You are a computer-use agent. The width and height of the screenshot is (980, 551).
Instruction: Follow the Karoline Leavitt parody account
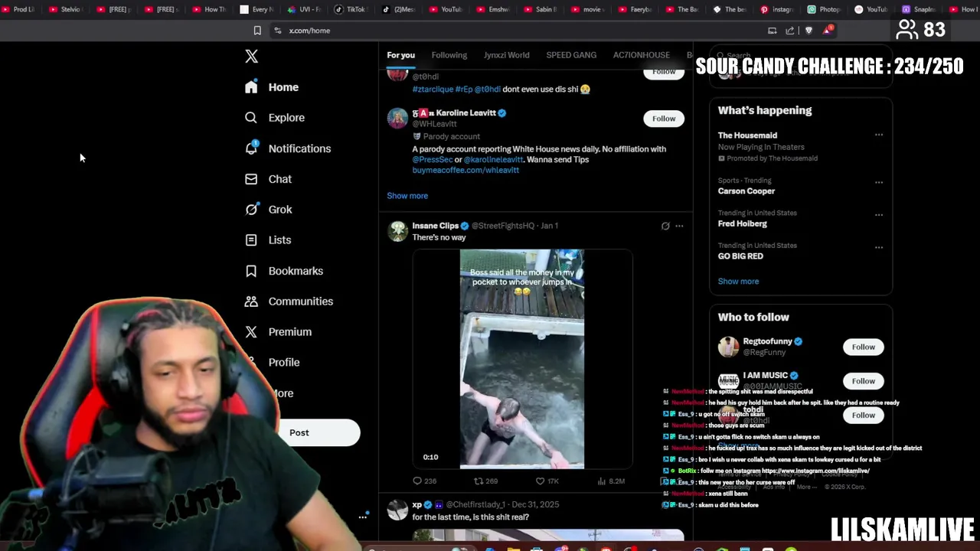pos(664,119)
